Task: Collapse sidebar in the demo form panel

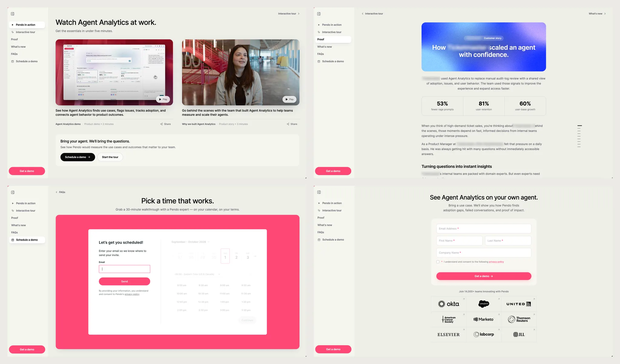Action: (319, 192)
